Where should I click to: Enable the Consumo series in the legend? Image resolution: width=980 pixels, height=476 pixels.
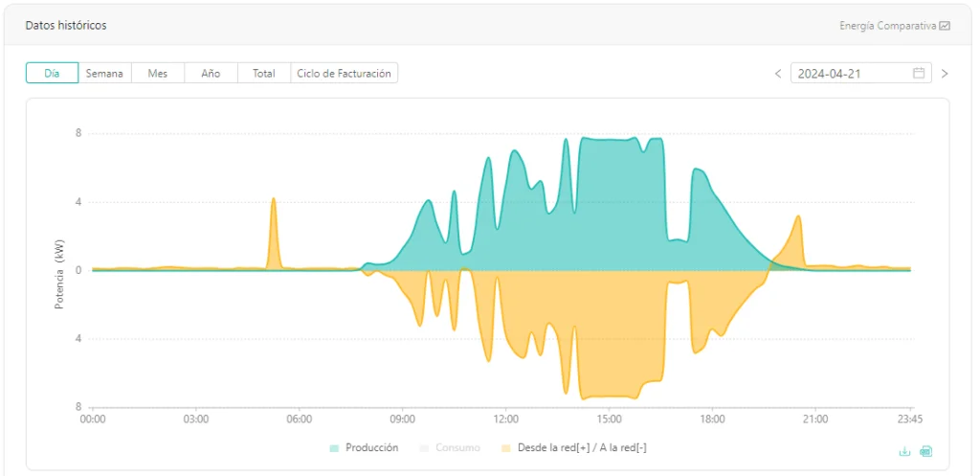[451, 448]
